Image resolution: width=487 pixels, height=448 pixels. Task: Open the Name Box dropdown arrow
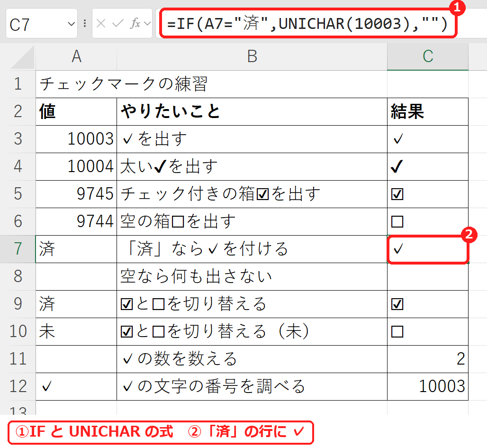(x=72, y=24)
